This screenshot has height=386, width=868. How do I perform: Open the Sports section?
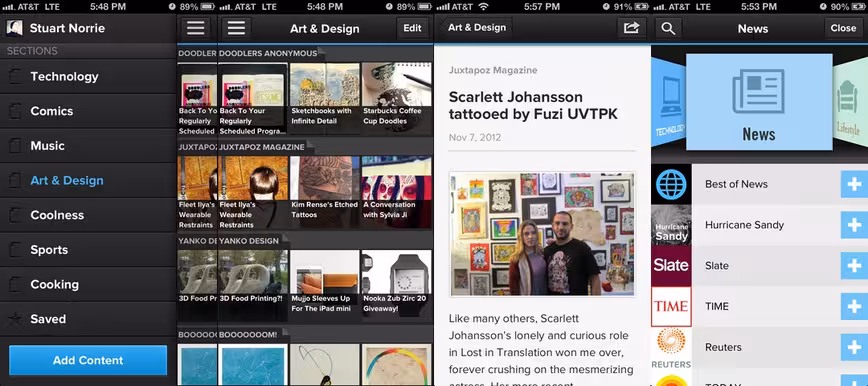click(x=88, y=250)
